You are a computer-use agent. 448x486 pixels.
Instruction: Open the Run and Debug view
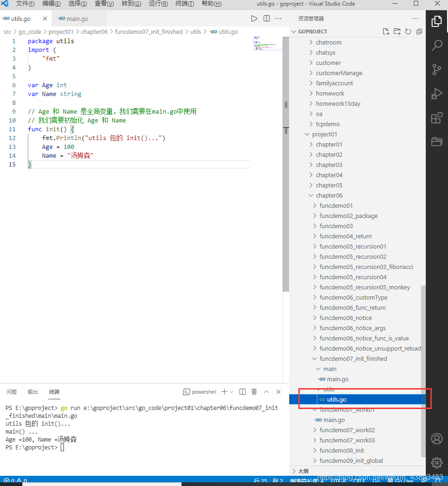click(436, 94)
